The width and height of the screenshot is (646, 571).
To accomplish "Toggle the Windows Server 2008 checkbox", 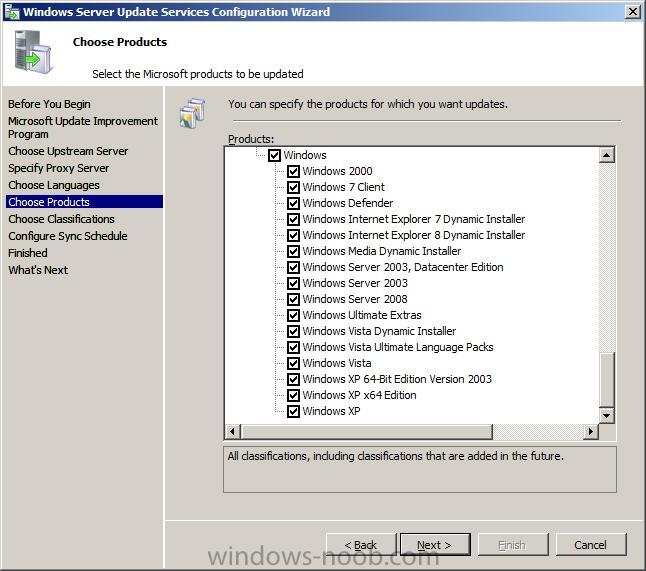I will click(x=293, y=300).
